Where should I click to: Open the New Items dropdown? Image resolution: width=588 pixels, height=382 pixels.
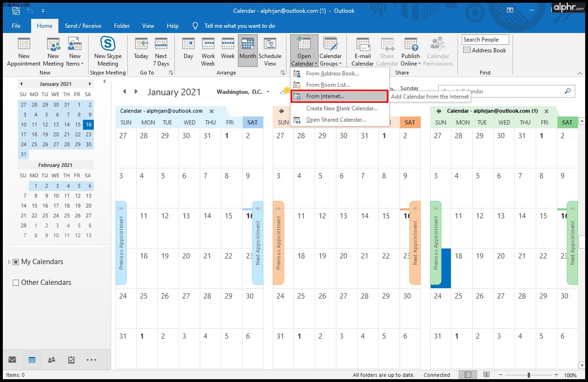pyautogui.click(x=74, y=52)
